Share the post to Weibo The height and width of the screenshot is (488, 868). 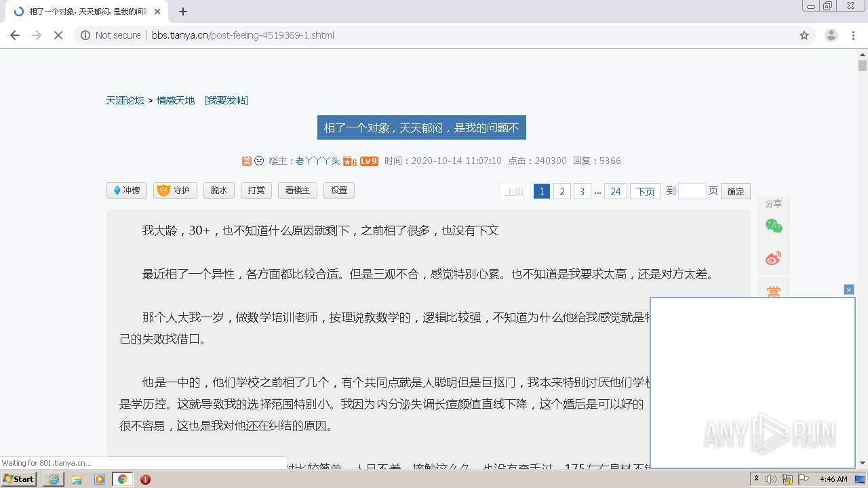tap(774, 258)
